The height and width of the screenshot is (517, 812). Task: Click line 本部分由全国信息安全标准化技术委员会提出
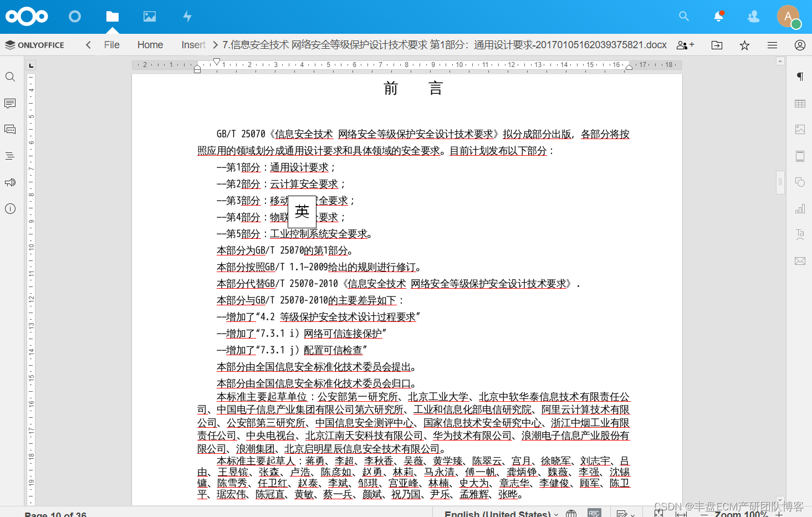click(316, 367)
